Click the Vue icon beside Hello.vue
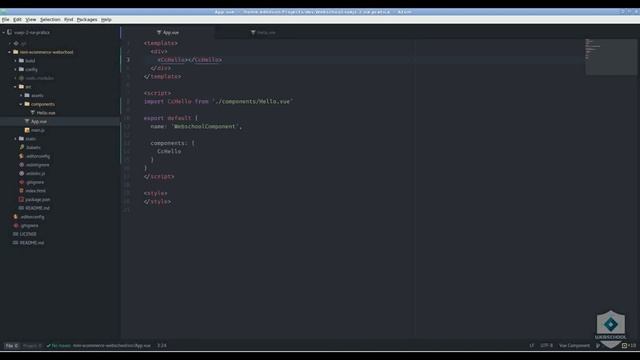 pos(33,113)
